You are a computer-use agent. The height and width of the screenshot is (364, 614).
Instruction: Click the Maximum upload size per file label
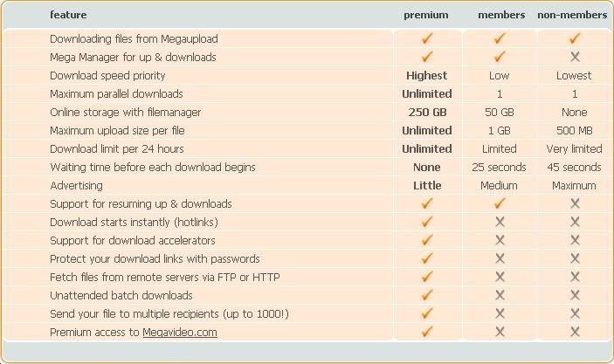point(117,131)
